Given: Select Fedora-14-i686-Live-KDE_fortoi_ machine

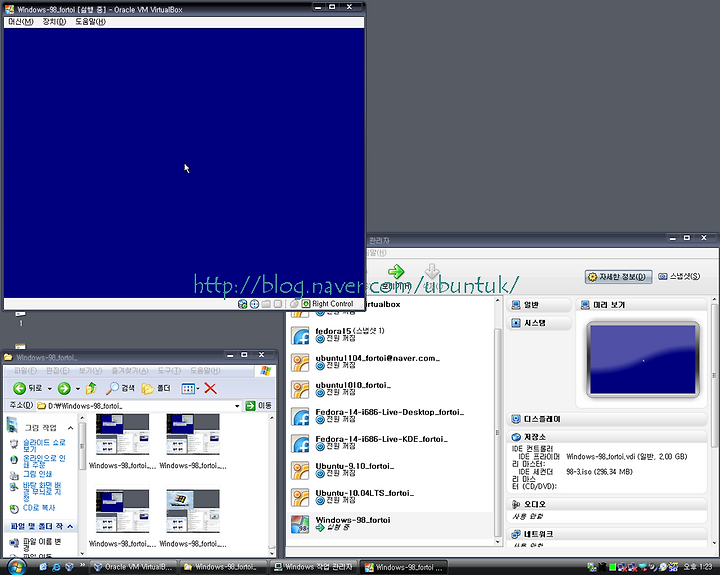Looking at the screenshot, I should 390,444.
